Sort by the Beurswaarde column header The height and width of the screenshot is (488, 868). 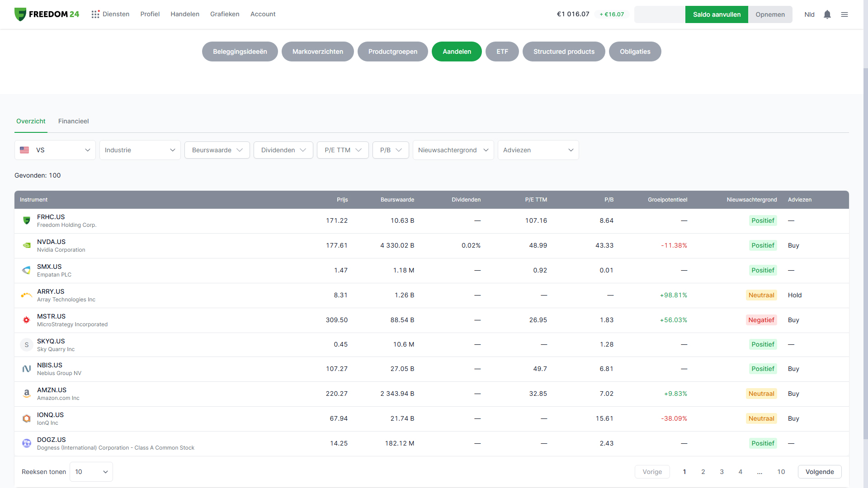pos(397,200)
